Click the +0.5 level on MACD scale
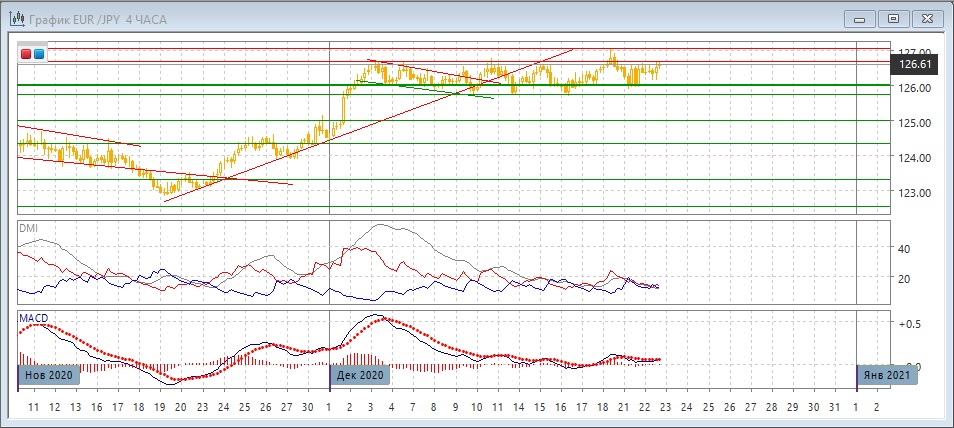 click(x=909, y=324)
